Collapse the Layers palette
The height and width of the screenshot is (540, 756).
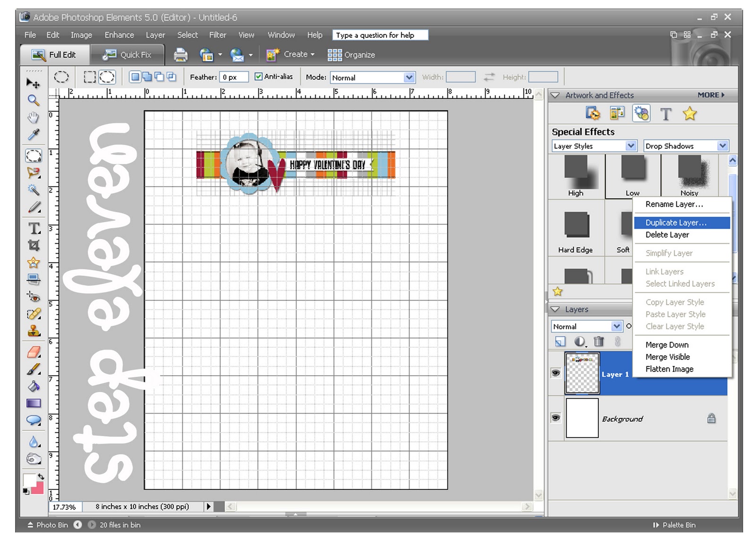tap(555, 309)
